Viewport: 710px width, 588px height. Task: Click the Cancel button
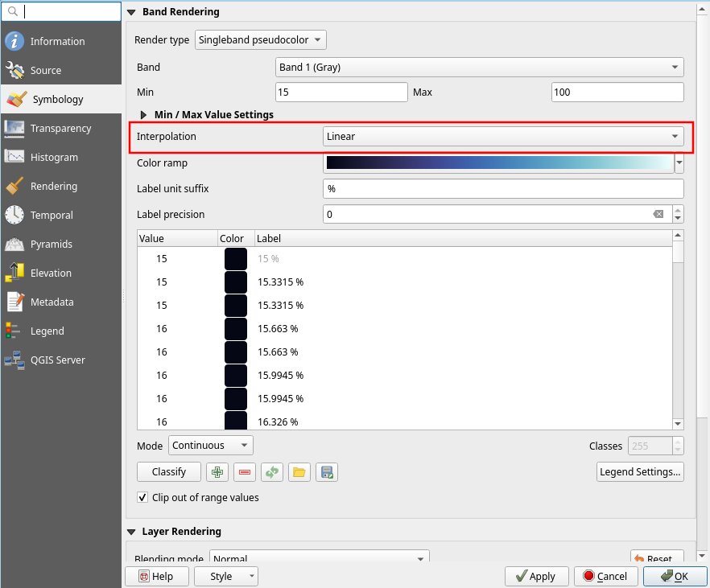(x=606, y=576)
